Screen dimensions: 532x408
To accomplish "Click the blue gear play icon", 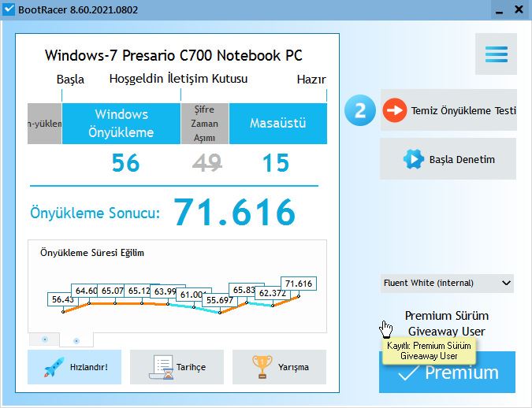I will pyautogui.click(x=414, y=159).
